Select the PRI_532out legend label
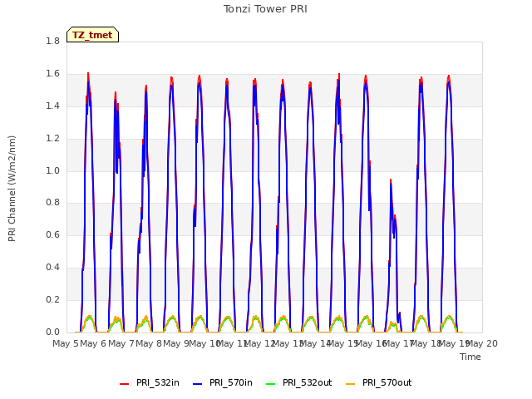532x399 pixels. pyautogui.click(x=307, y=382)
